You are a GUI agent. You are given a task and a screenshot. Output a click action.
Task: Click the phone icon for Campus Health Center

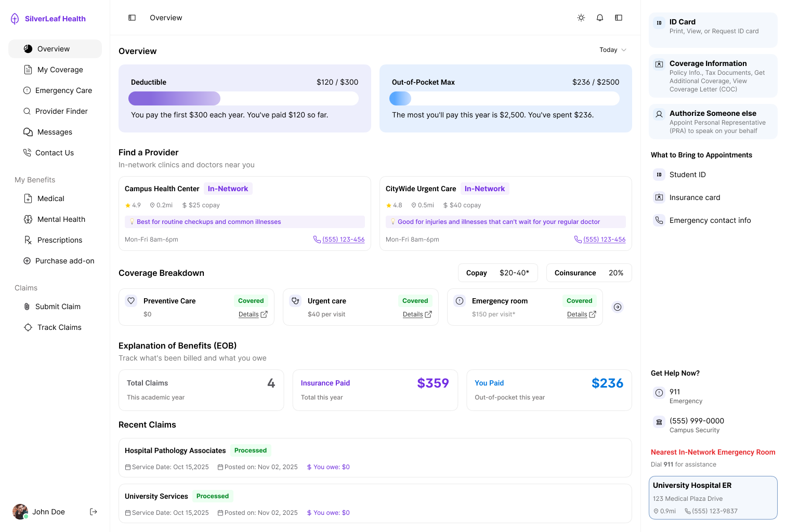317,240
